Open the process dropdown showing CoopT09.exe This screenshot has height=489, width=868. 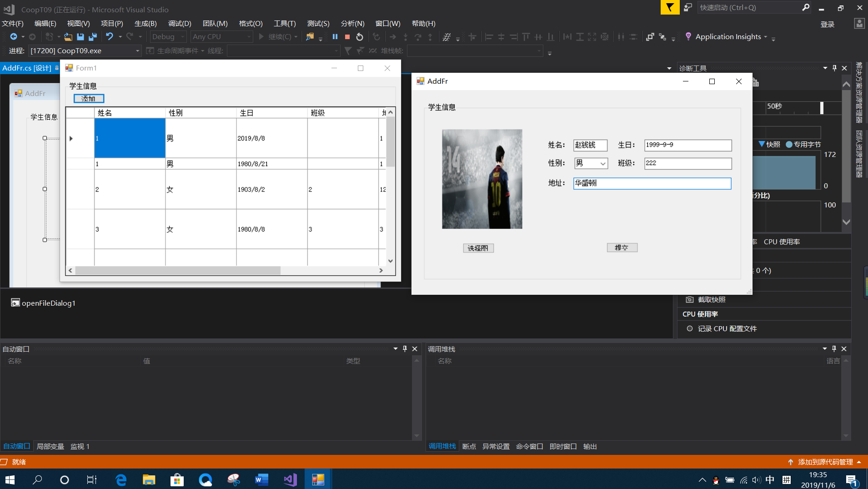pyautogui.click(x=85, y=51)
